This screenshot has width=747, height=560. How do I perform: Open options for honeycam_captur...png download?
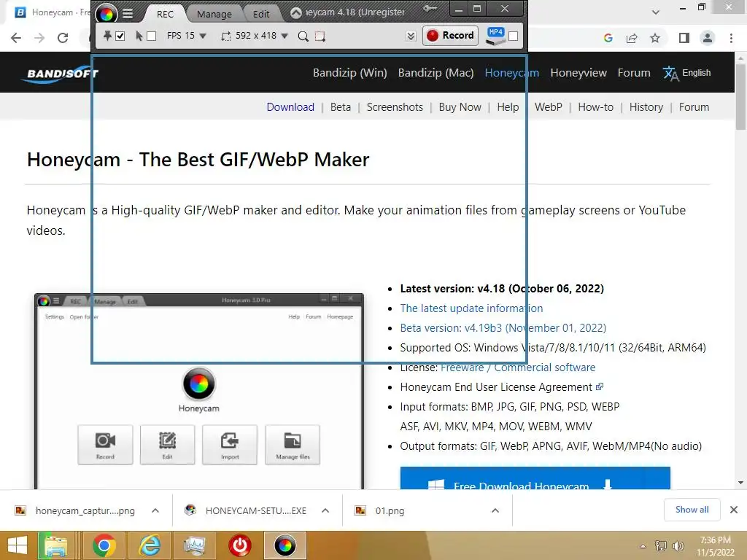[155, 510]
